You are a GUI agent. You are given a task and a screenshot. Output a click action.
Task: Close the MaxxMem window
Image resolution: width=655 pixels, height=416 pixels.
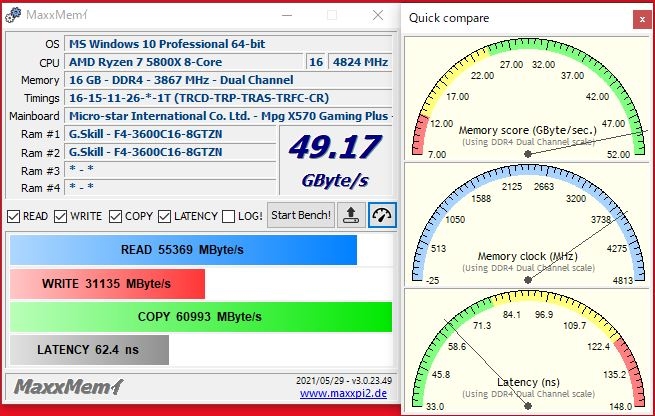coord(378,15)
